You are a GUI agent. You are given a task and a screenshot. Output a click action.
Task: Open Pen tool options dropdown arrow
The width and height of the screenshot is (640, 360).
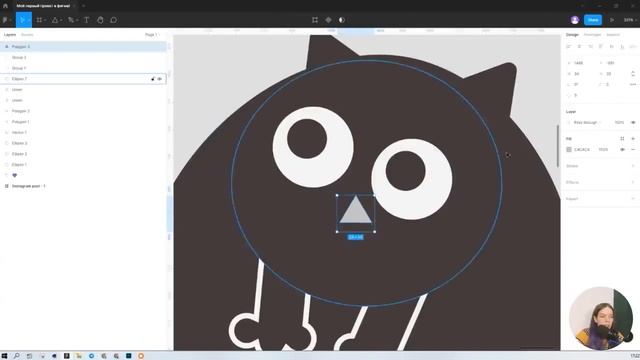(77, 20)
